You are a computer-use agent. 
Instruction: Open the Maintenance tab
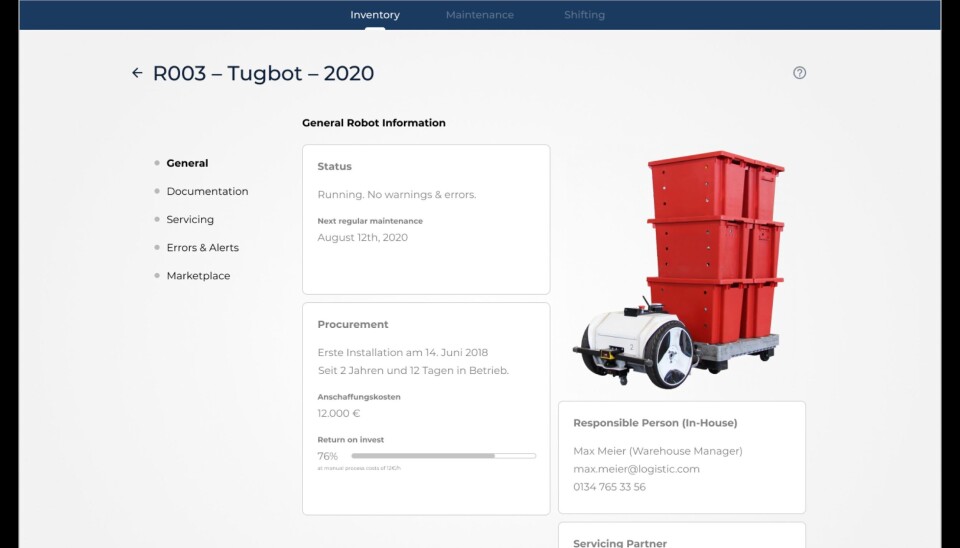click(x=479, y=15)
